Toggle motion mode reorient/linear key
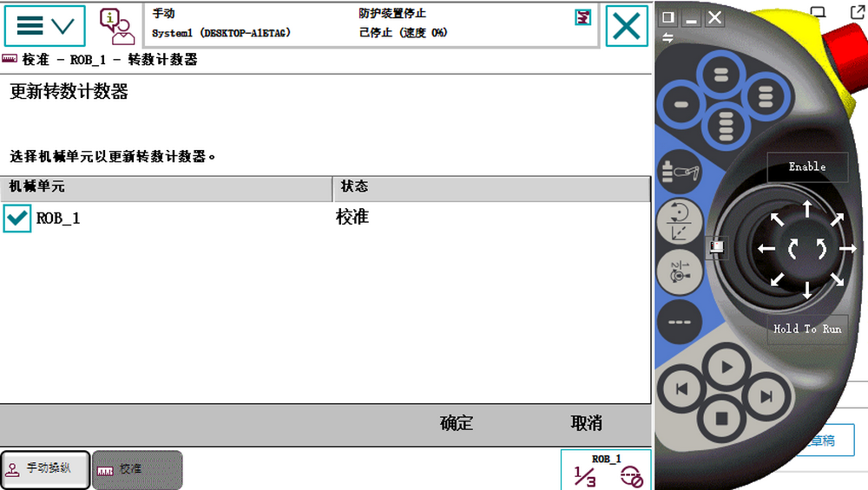 680,222
